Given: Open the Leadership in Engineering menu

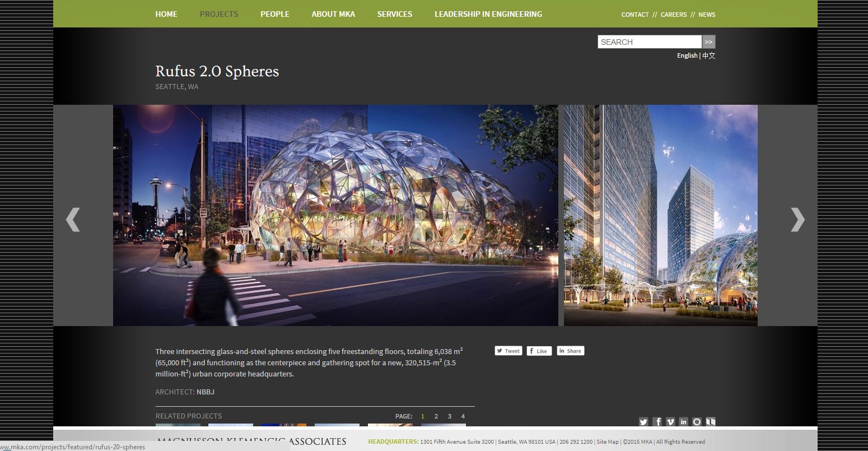Looking at the screenshot, I should [x=488, y=14].
